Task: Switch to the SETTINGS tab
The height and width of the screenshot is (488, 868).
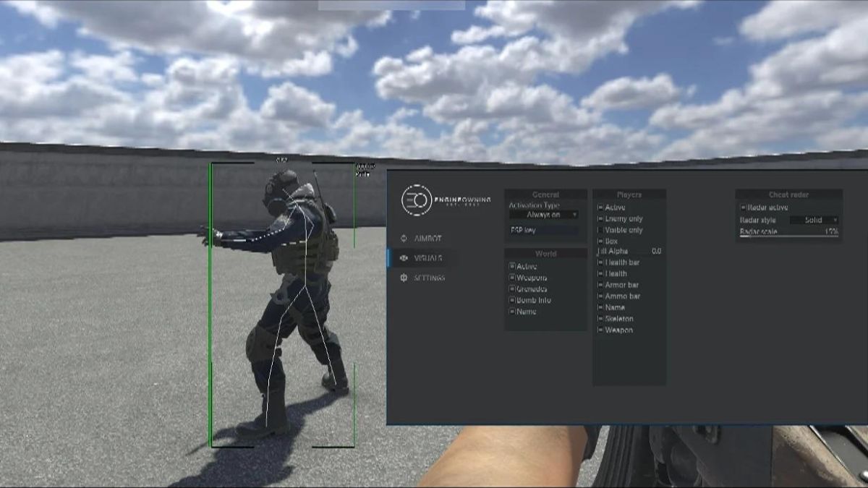Action: point(429,278)
